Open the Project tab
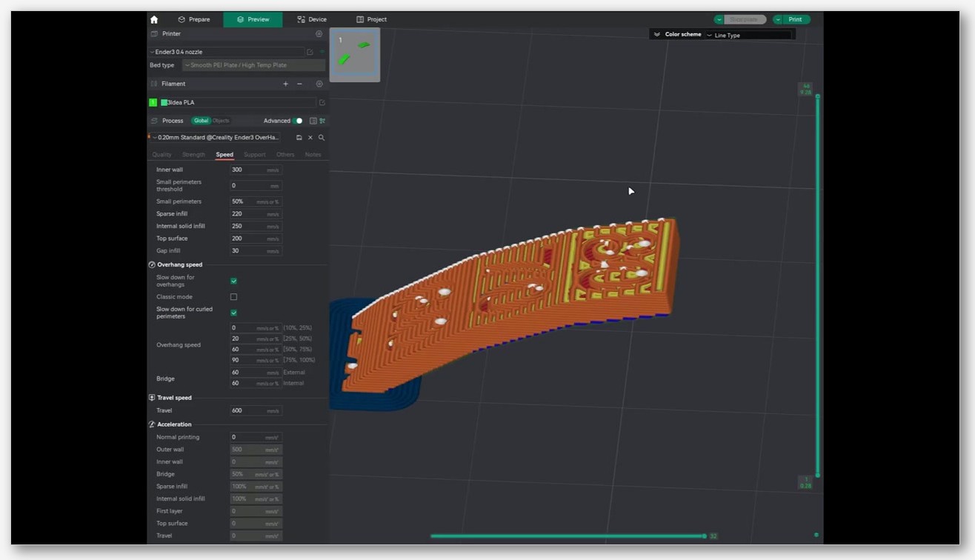975x560 pixels. pyautogui.click(x=371, y=19)
